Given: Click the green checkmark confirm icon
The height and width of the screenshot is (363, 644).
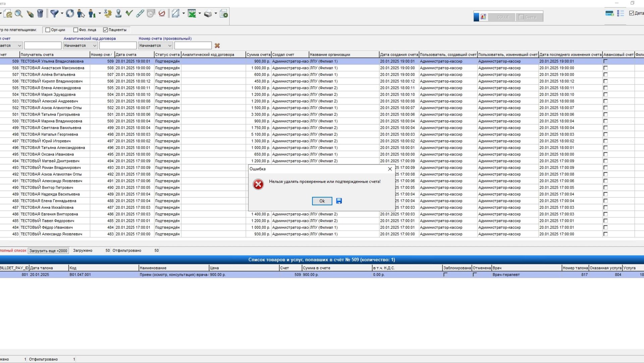Looking at the screenshot, I should point(129,13).
